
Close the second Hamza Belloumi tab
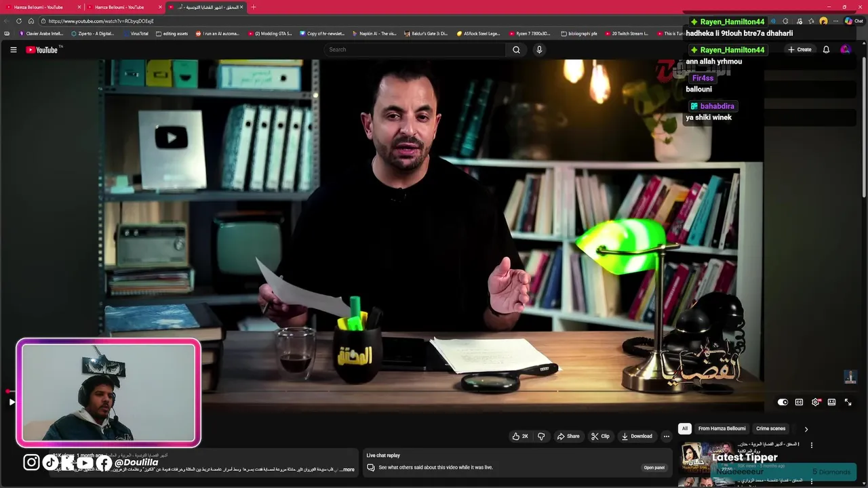pyautogui.click(x=160, y=7)
